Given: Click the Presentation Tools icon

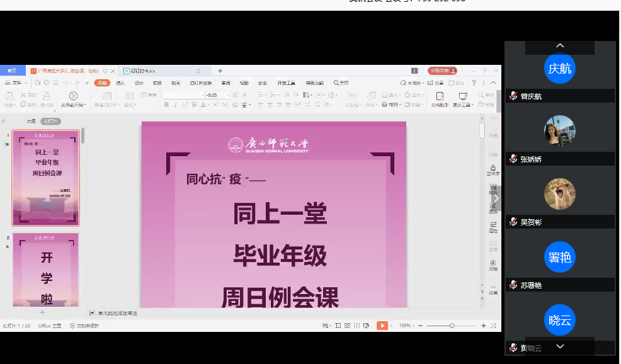Looking at the screenshot, I should pyautogui.click(x=462, y=96).
